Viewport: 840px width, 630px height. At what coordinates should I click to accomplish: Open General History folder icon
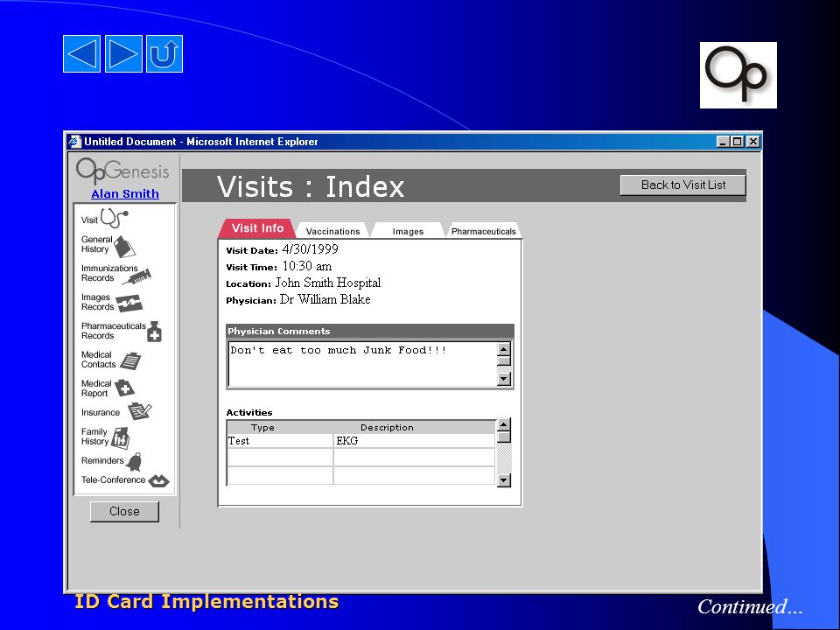pyautogui.click(x=124, y=246)
